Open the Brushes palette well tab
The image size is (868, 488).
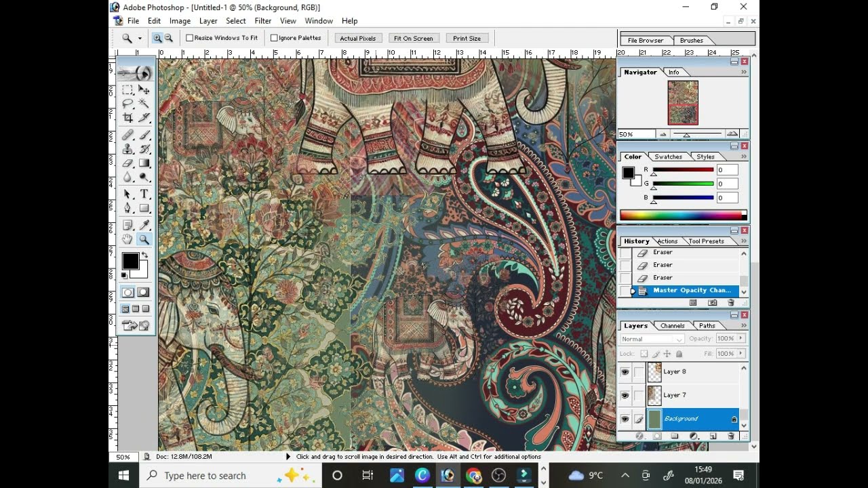[x=692, y=41]
